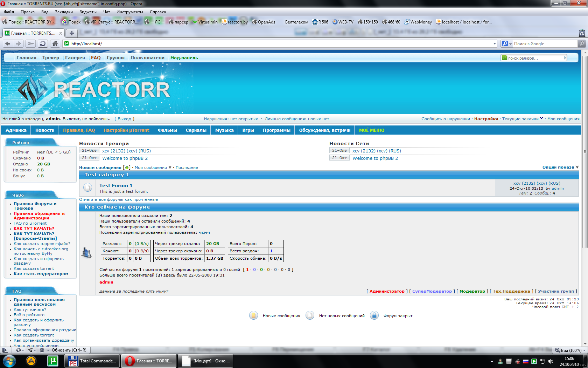Viewport: 588px width, 368px height.
Task: Click the wand key icon in address toolbar
Action: point(30,43)
